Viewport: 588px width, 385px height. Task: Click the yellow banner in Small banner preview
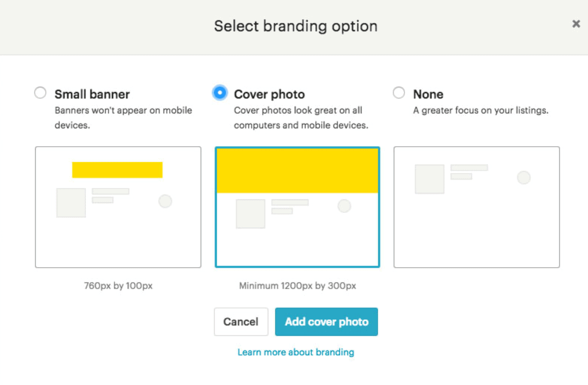pos(117,170)
